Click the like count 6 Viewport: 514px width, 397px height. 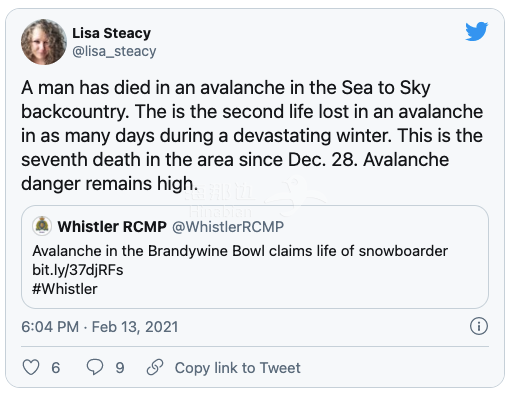click(56, 368)
